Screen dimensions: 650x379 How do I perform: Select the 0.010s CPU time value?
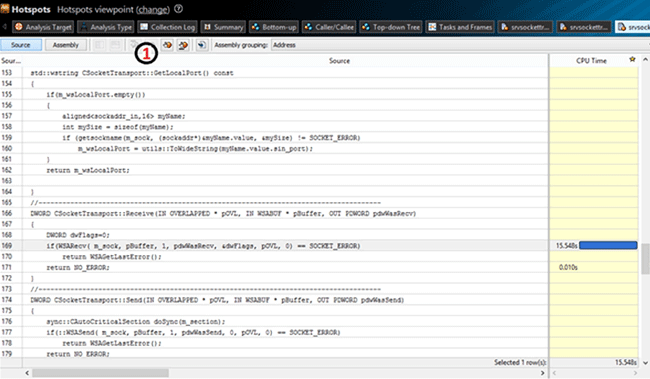click(568, 267)
